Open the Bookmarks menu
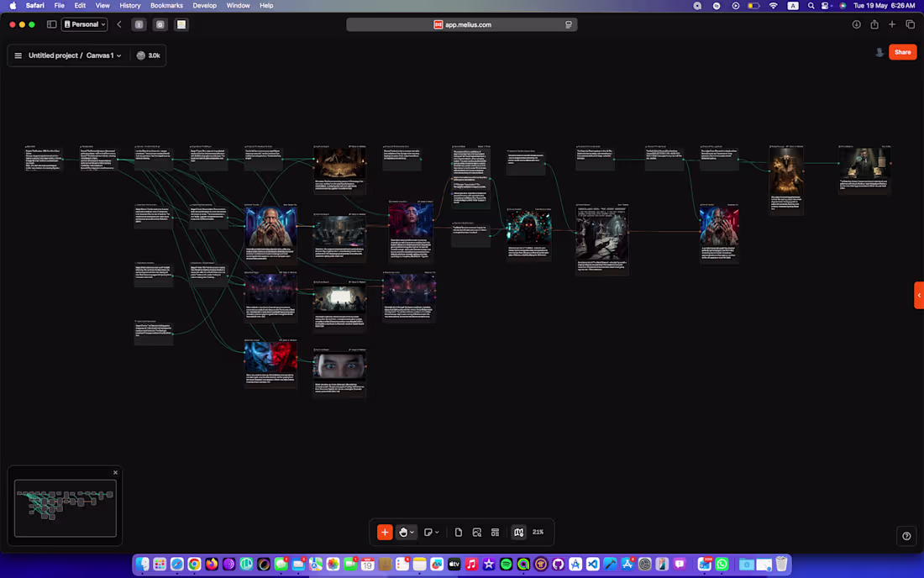The height and width of the screenshot is (578, 924). click(167, 5)
